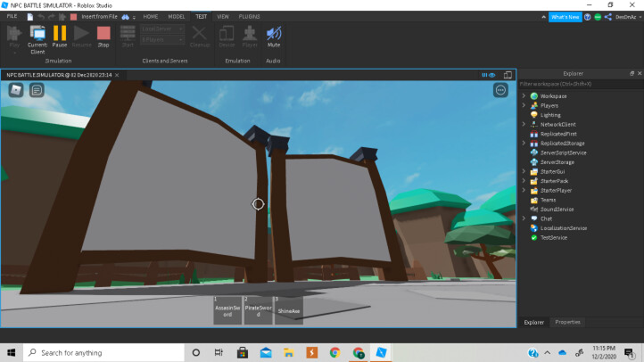This screenshot has width=644, height=362.
Task: Click the green status icon in title ribbon
Action: pyautogui.click(x=598, y=17)
